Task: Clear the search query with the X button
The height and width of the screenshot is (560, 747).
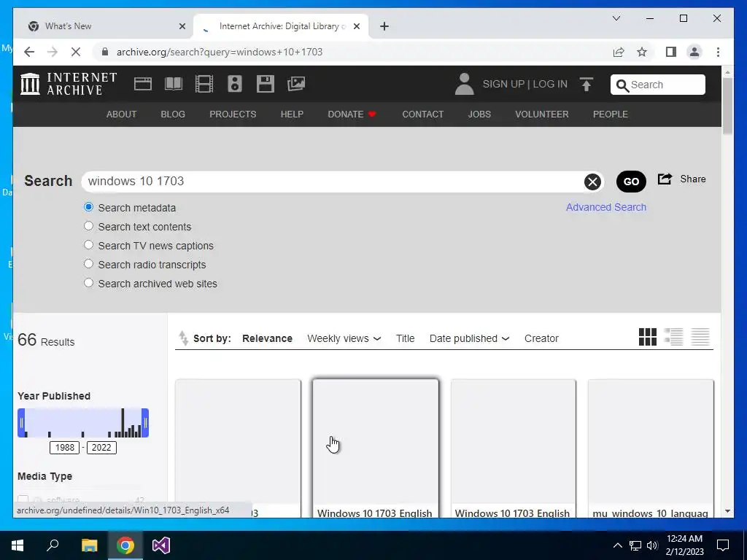Action: coord(592,182)
